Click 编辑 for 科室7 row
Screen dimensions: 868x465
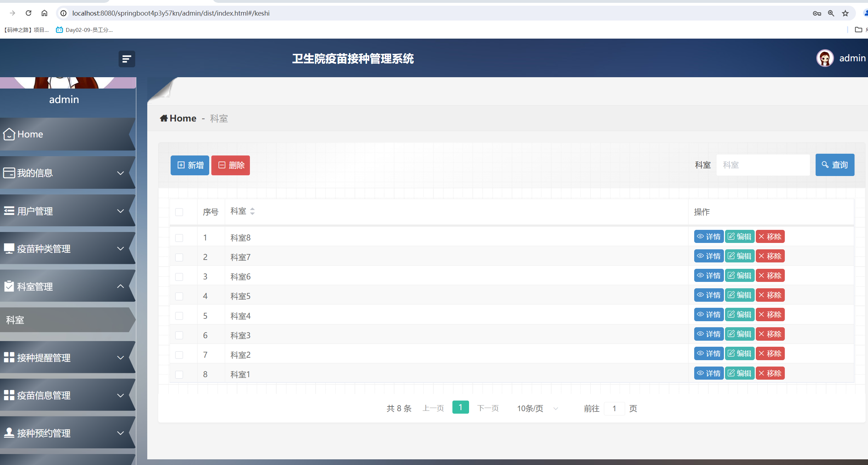739,256
